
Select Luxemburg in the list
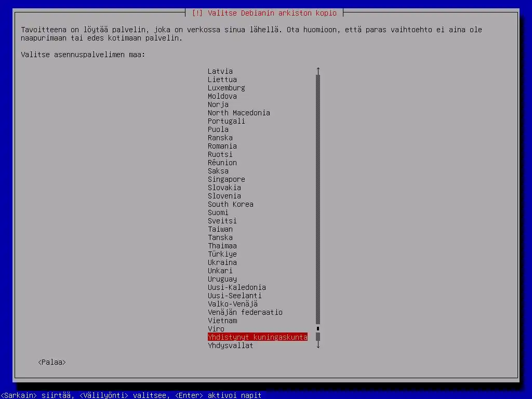[x=227, y=88]
